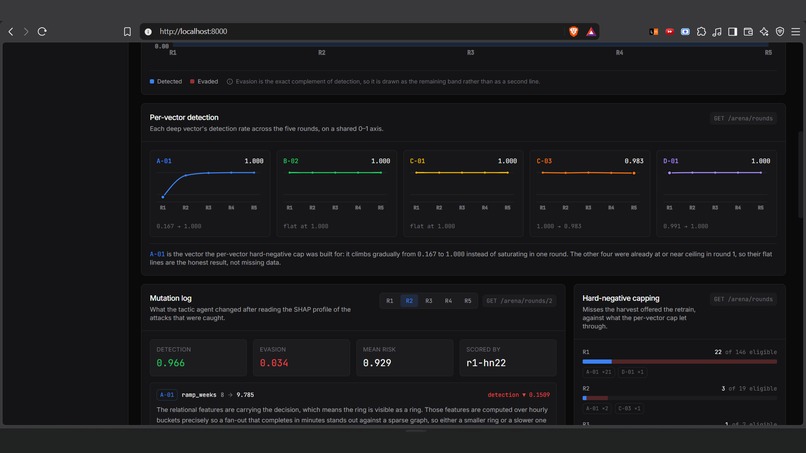This screenshot has width=806, height=453.
Task: Open the extensions puzzle-piece menu
Action: [701, 31]
